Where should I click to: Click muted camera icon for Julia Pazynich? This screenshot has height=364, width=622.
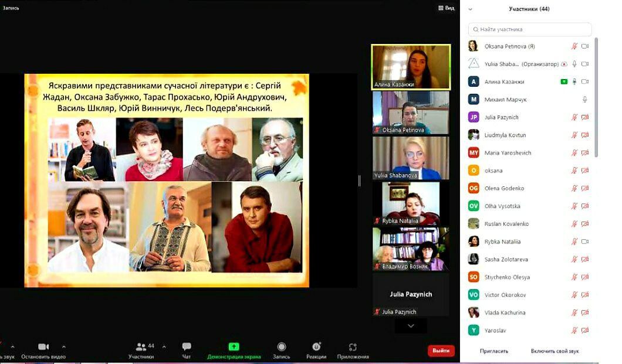point(584,117)
